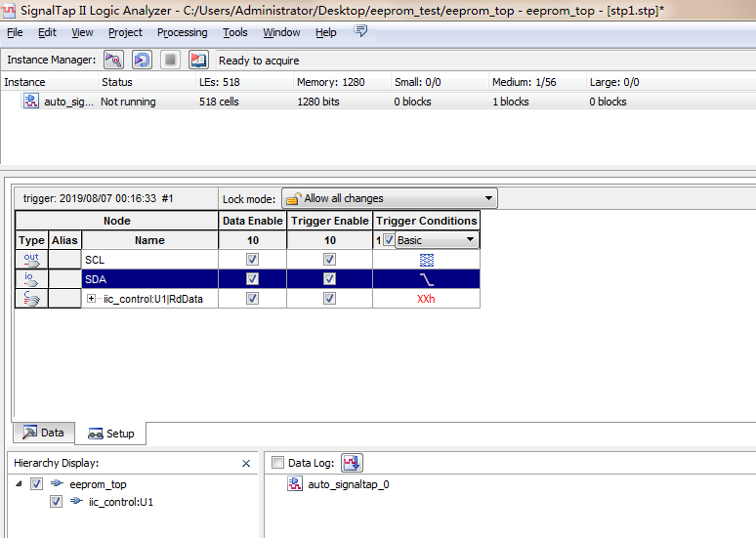
Task: Open the Tools menu
Action: tap(235, 32)
